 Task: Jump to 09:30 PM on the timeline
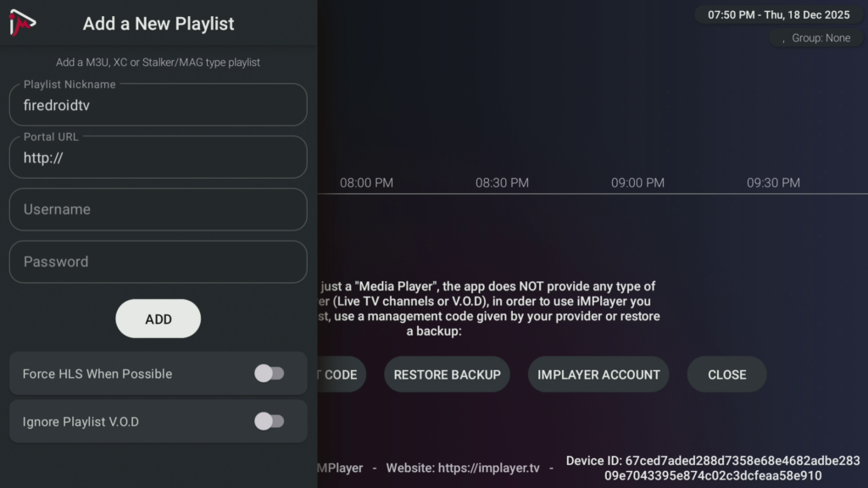point(773,183)
